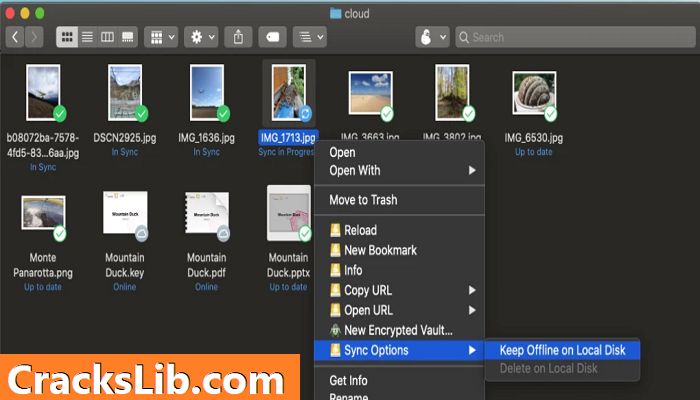
Task: Choose Reload in the context menu
Action: point(400,230)
